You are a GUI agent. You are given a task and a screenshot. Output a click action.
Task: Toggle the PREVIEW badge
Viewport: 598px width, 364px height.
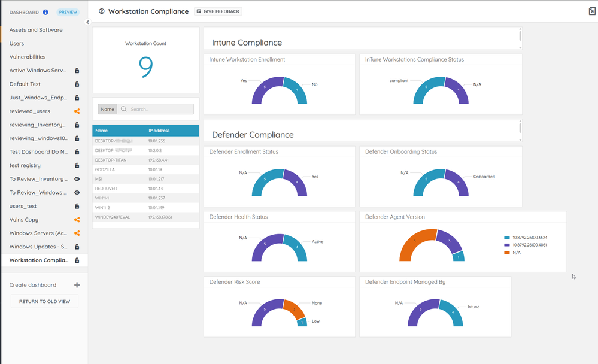coord(68,12)
